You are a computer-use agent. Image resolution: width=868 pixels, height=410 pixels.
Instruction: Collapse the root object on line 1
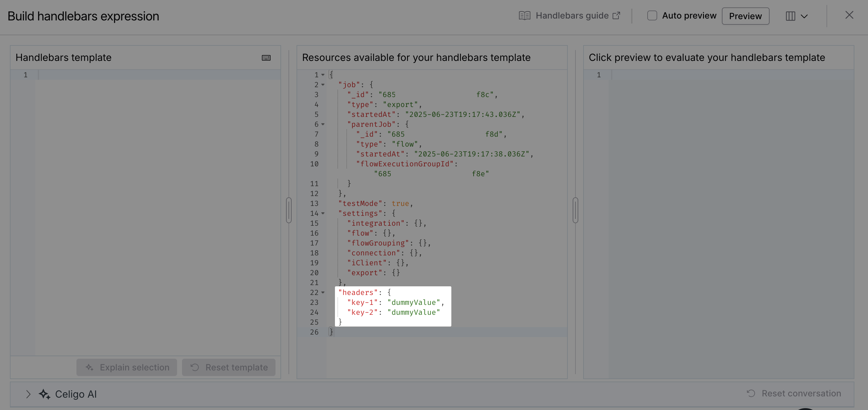coord(323,75)
